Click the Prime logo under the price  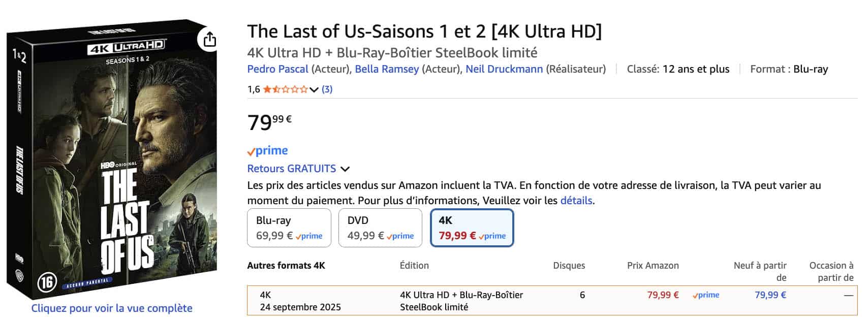(x=267, y=150)
